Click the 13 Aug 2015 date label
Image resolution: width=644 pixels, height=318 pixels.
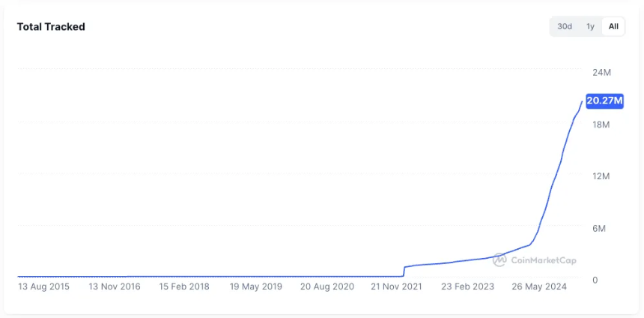[43, 286]
